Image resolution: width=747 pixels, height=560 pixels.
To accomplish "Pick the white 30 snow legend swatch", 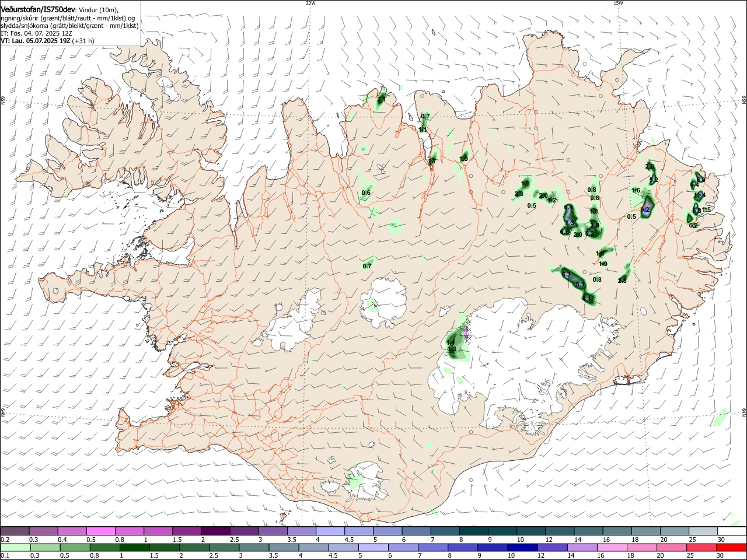I will click(731, 530).
